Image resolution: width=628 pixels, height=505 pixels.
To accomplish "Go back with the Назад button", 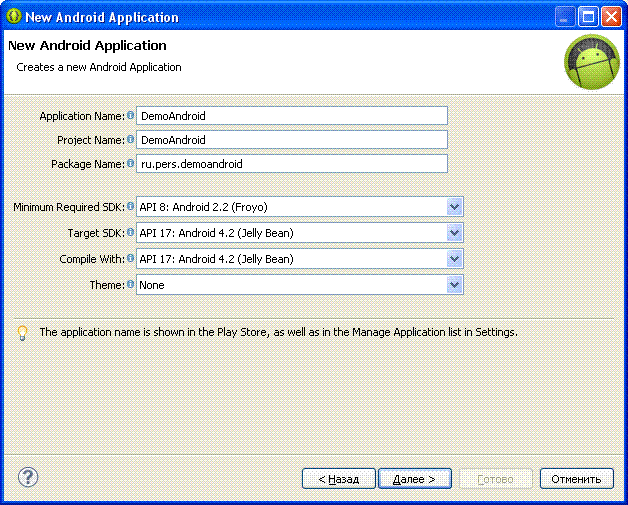I will click(339, 479).
